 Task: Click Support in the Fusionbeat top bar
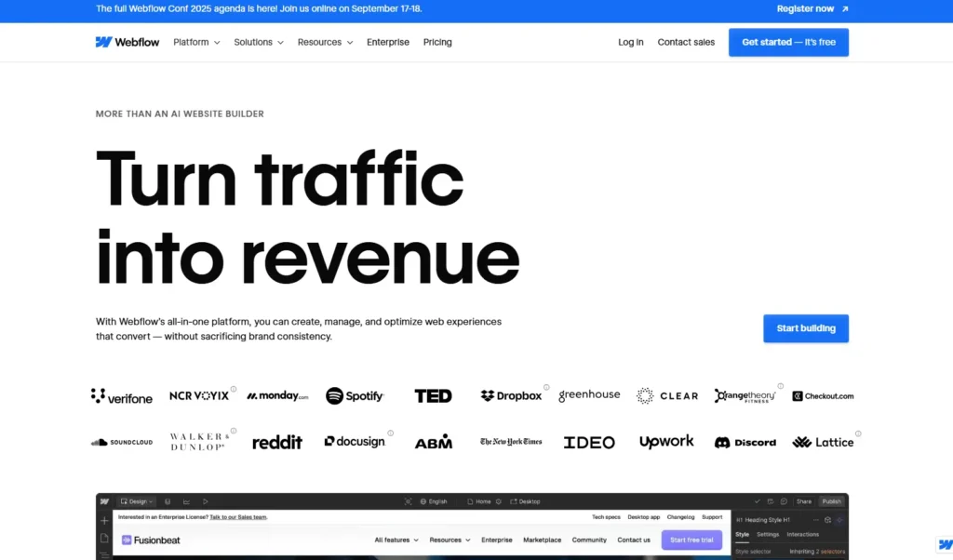[712, 517]
